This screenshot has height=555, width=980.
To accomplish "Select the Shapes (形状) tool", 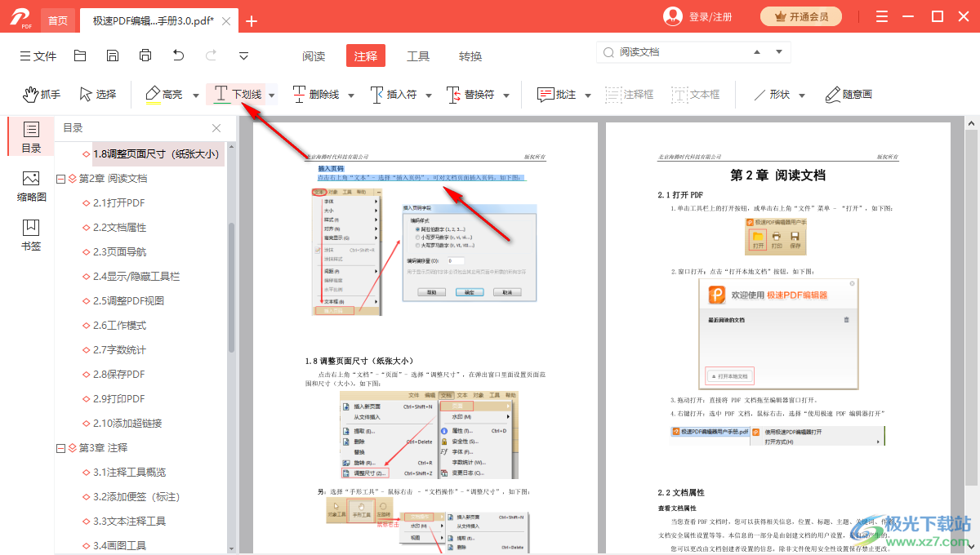I will point(771,95).
